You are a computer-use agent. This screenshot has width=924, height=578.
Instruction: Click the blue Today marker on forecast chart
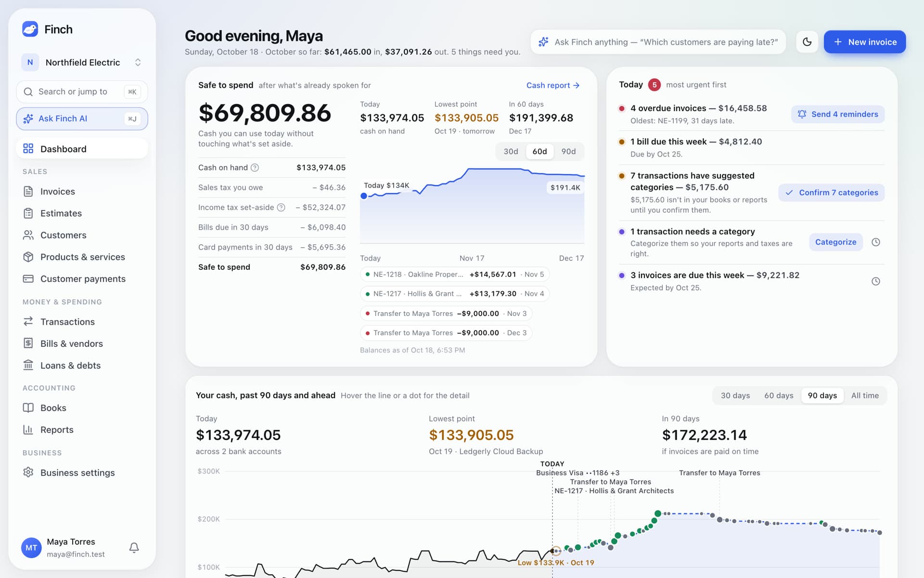[x=364, y=196]
